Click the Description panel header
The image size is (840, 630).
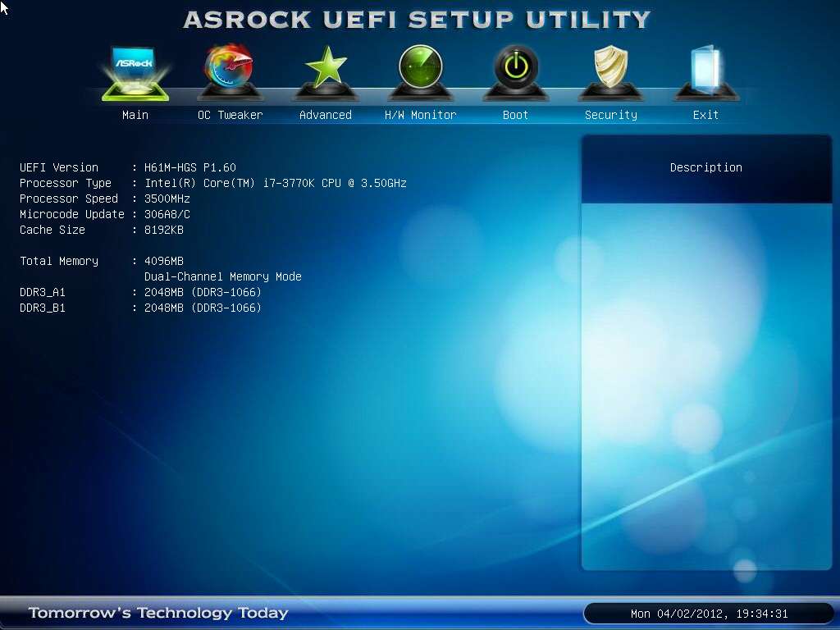coord(706,167)
